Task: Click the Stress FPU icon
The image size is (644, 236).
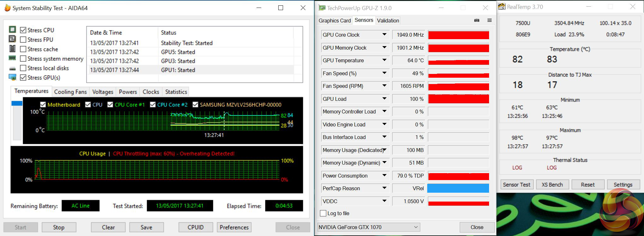Action: (x=12, y=39)
